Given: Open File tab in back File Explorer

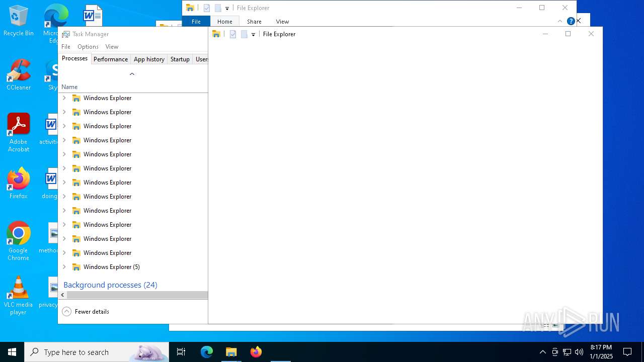Looking at the screenshot, I should point(196,22).
